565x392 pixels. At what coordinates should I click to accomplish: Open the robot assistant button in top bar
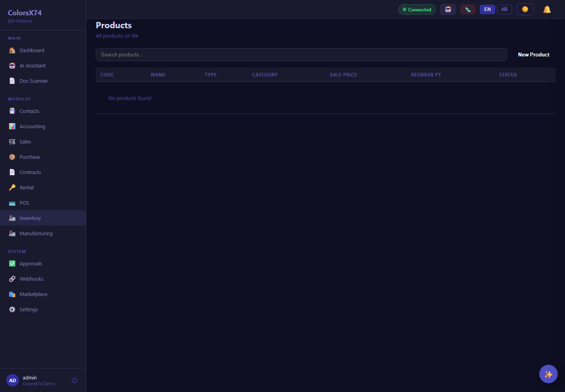(x=448, y=9)
